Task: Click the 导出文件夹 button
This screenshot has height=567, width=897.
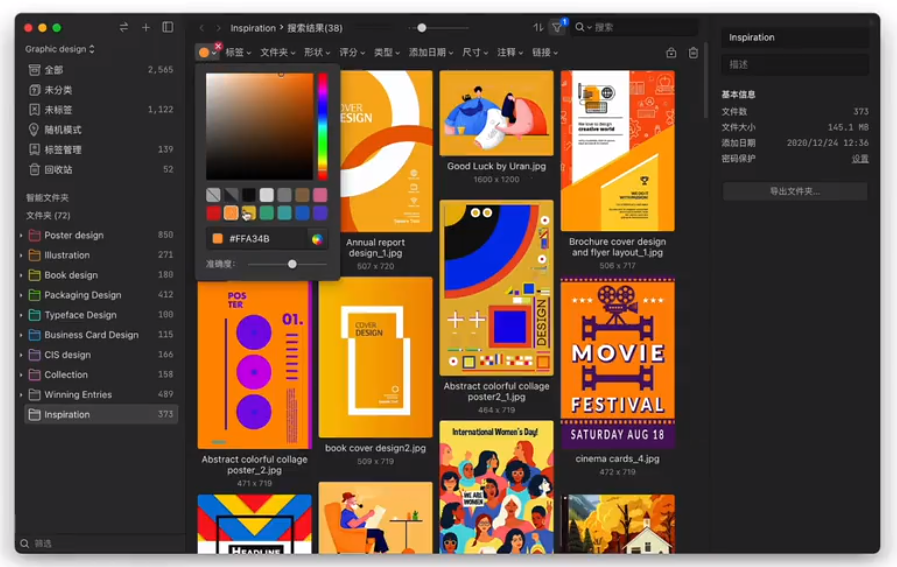Action: (x=795, y=191)
